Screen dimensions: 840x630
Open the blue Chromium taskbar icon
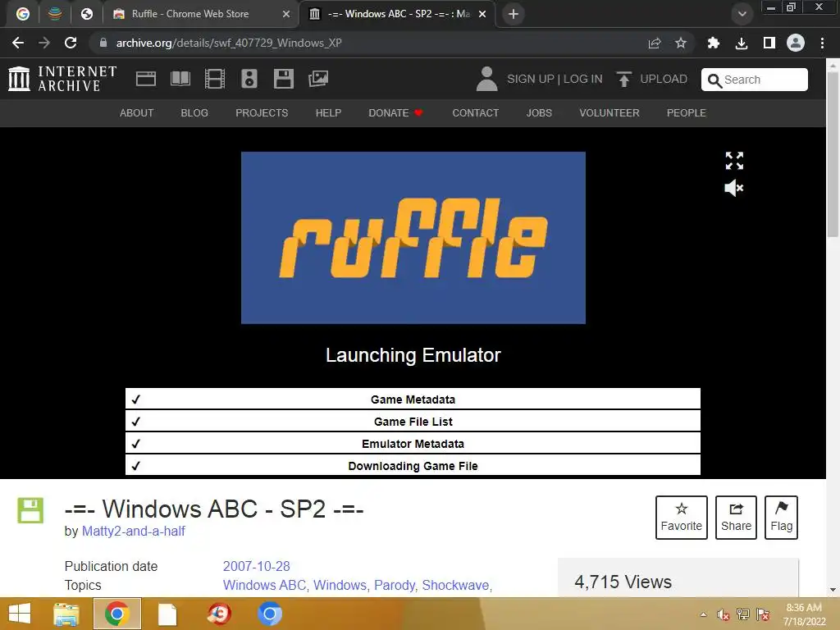pyautogui.click(x=269, y=614)
